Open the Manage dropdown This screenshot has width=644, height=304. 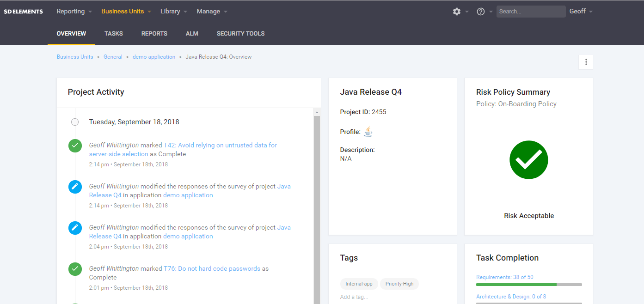(x=208, y=11)
